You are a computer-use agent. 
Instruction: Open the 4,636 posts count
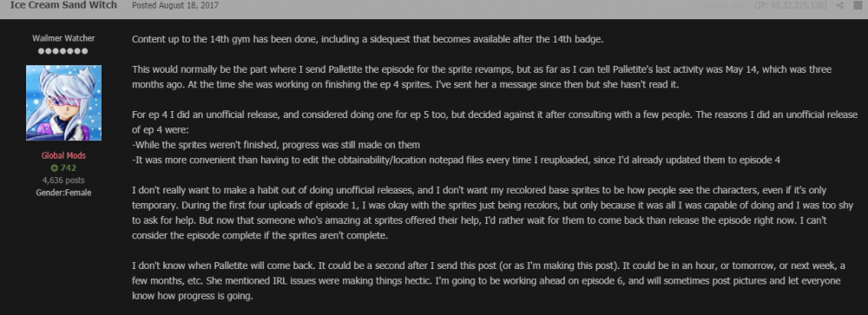pyautogui.click(x=63, y=180)
